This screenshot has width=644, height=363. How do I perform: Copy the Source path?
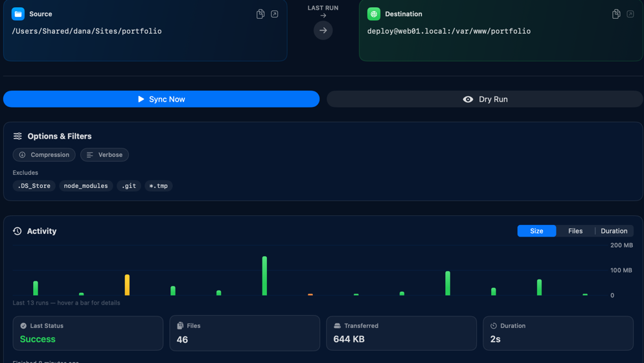[260, 14]
